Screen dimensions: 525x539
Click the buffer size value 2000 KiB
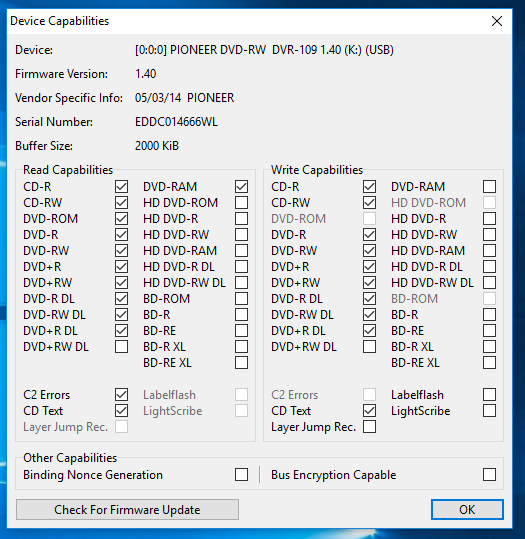point(157,146)
